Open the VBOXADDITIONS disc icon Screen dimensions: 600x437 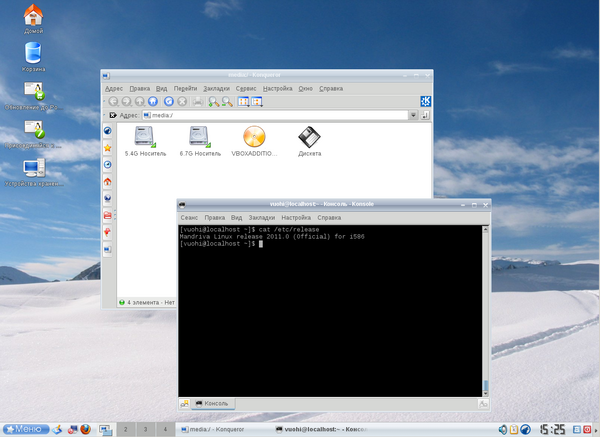254,137
